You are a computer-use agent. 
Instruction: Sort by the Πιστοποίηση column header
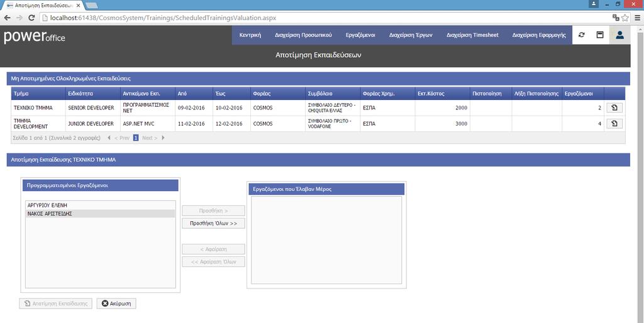coord(491,94)
